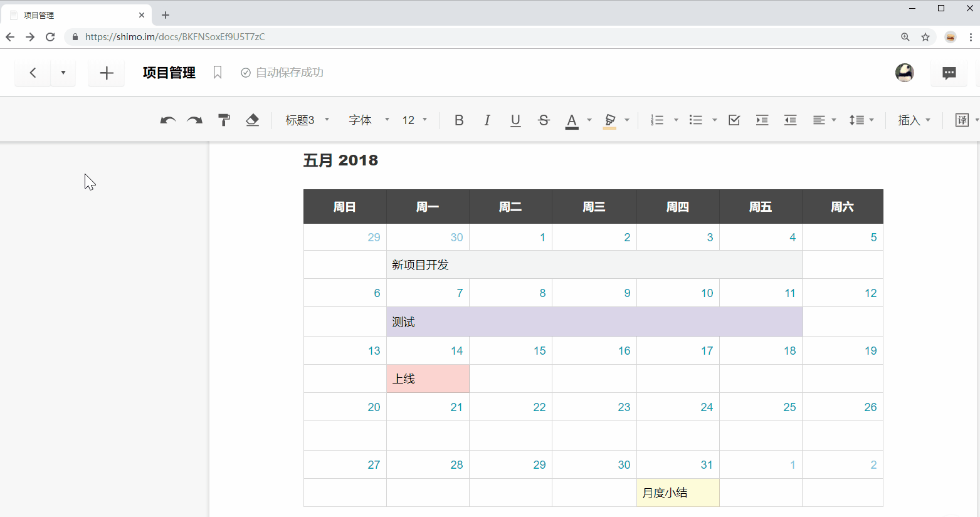
Task: Click the 周六 column header
Action: tap(843, 207)
